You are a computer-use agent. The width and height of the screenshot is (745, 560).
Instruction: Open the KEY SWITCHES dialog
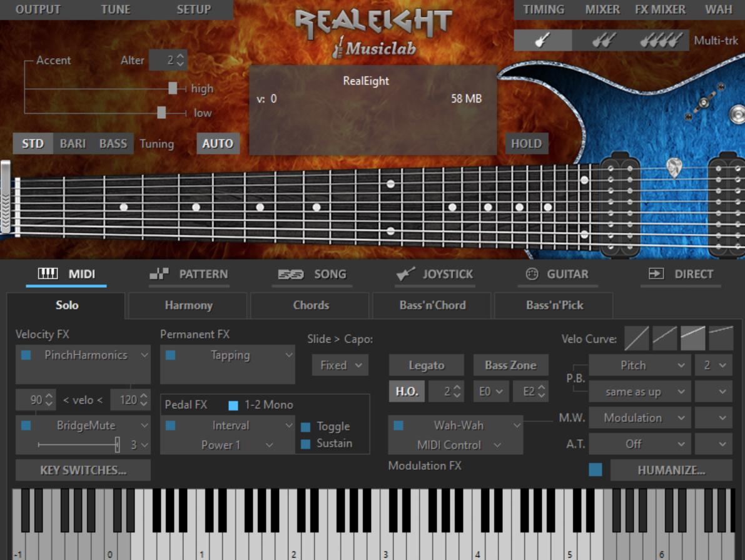(x=83, y=470)
